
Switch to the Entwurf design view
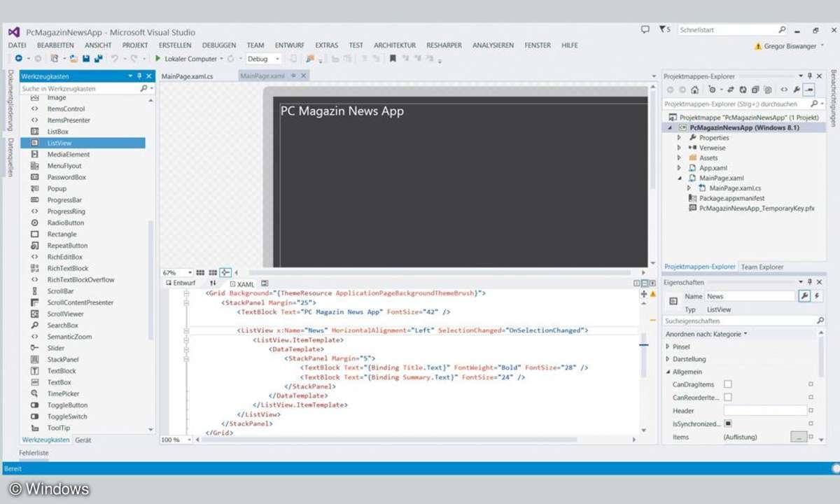click(180, 283)
